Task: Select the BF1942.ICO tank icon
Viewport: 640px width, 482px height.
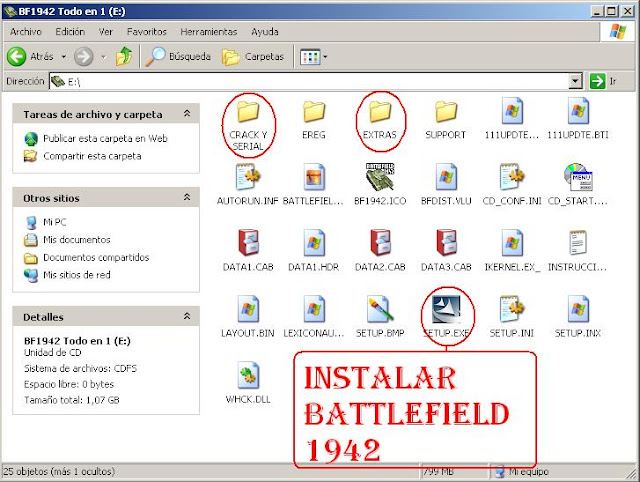Action: pos(380,177)
